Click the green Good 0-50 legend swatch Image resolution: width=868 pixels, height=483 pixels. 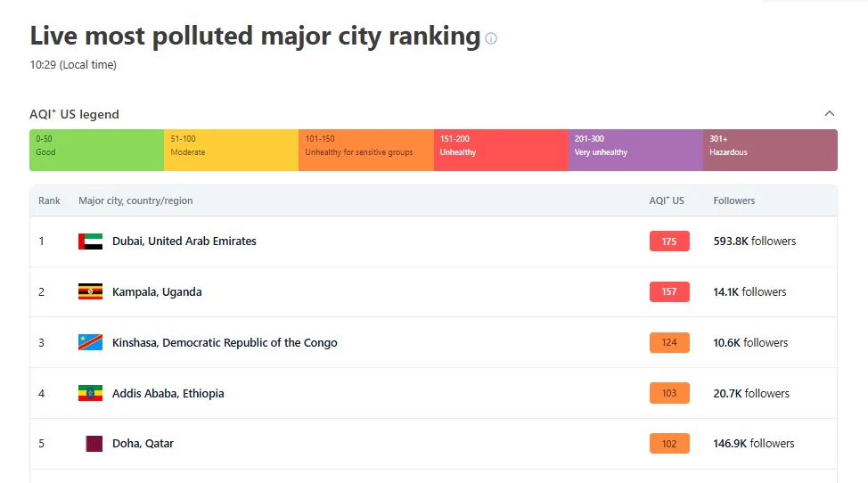(x=96, y=150)
